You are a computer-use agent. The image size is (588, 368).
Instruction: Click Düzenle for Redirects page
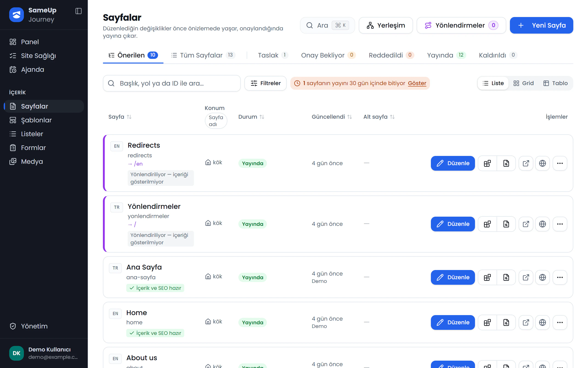[x=453, y=163]
